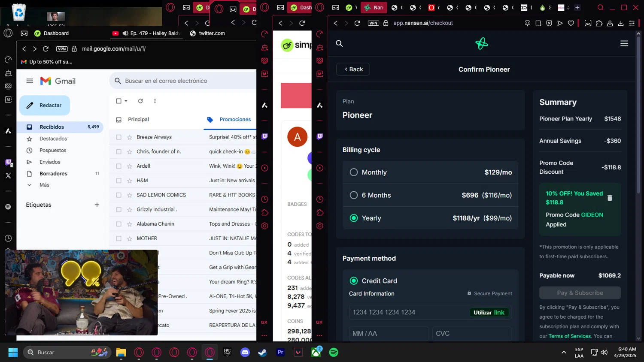Viewport: 644px width, 362px height.
Task: Open Terms of Services link
Action: [569, 336]
